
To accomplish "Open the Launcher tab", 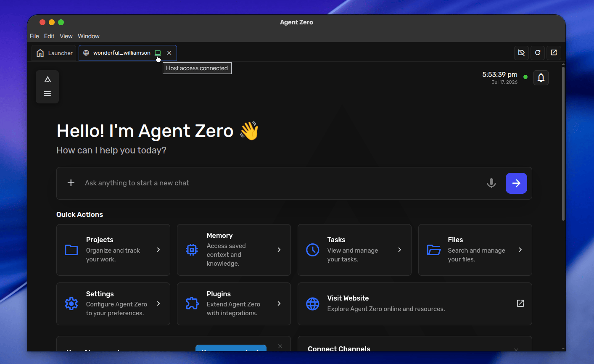I will coord(54,53).
